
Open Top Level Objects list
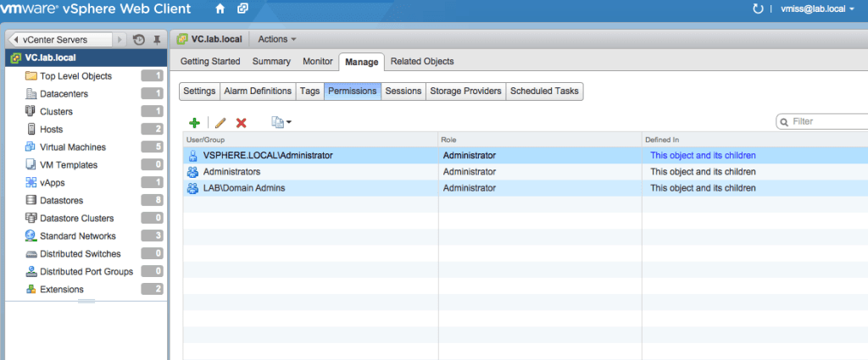click(75, 76)
